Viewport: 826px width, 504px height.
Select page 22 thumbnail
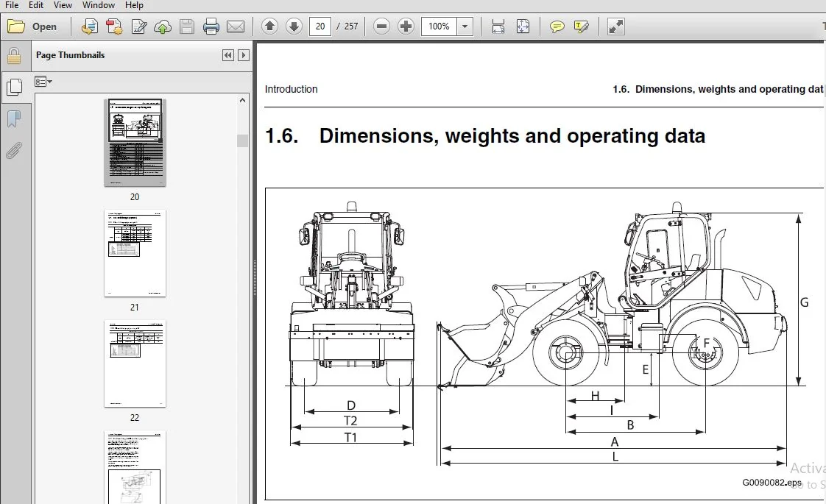coord(135,363)
